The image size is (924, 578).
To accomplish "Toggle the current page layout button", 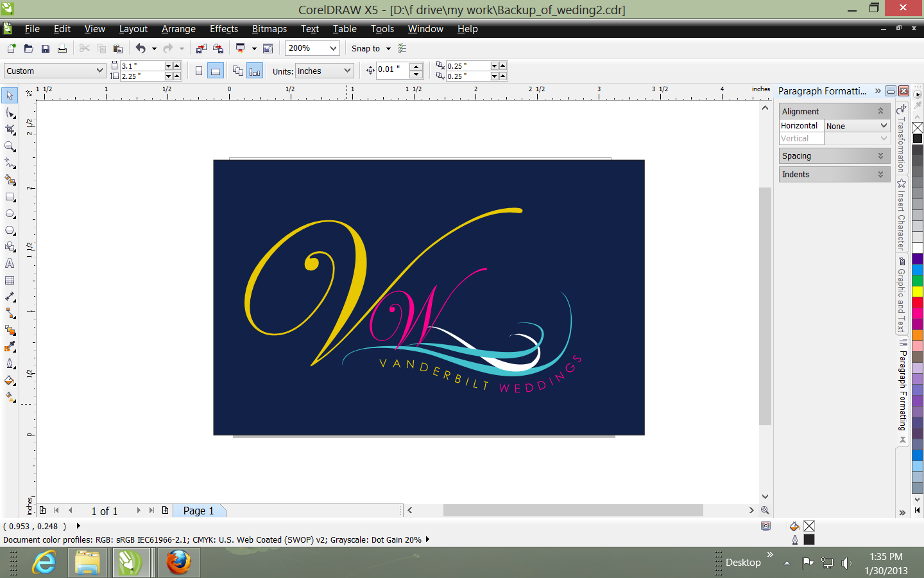I will 255,71.
